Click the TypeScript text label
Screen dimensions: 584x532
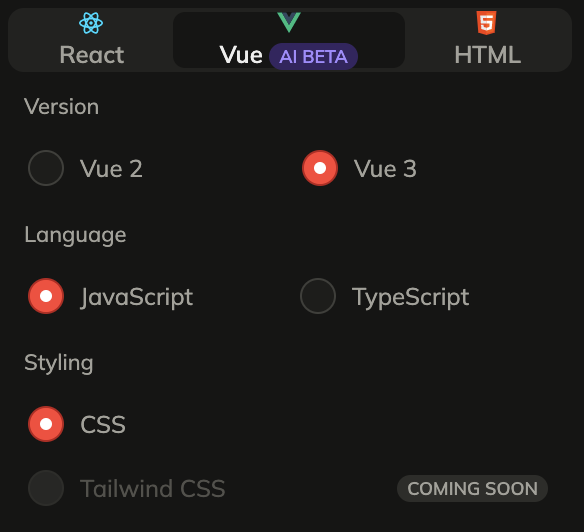(410, 298)
